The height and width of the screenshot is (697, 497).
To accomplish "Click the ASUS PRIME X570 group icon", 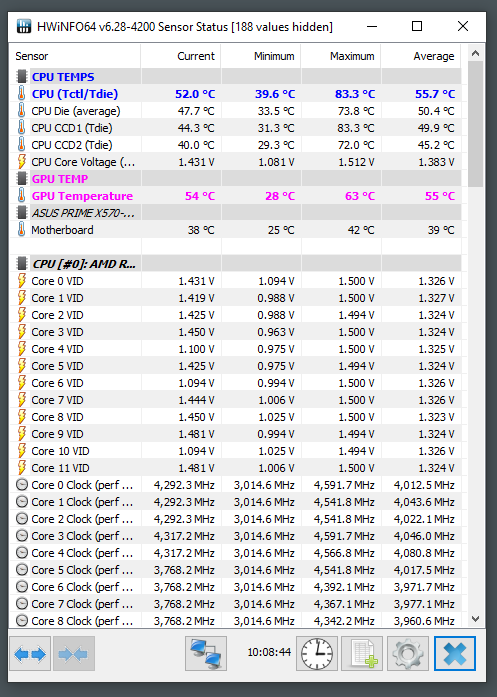I will coord(21,213).
